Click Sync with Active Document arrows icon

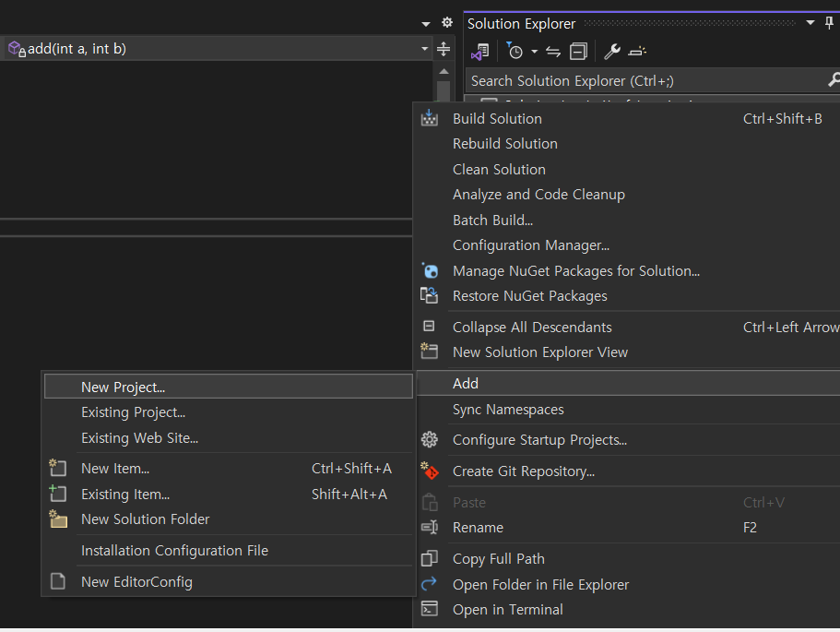(553, 52)
